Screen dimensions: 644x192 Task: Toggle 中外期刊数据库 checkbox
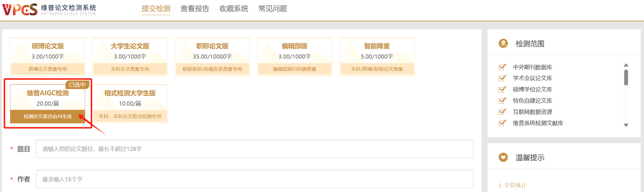[x=502, y=67]
